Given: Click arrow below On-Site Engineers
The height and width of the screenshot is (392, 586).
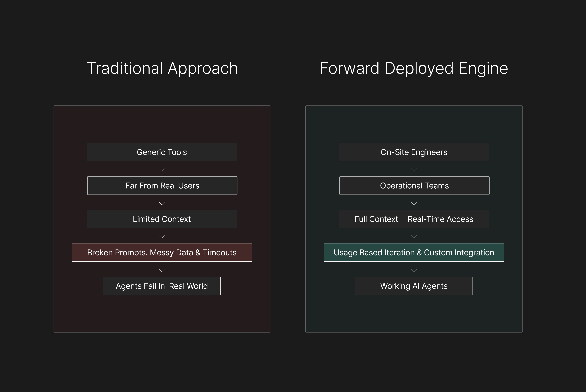Looking at the screenshot, I should point(414,167).
